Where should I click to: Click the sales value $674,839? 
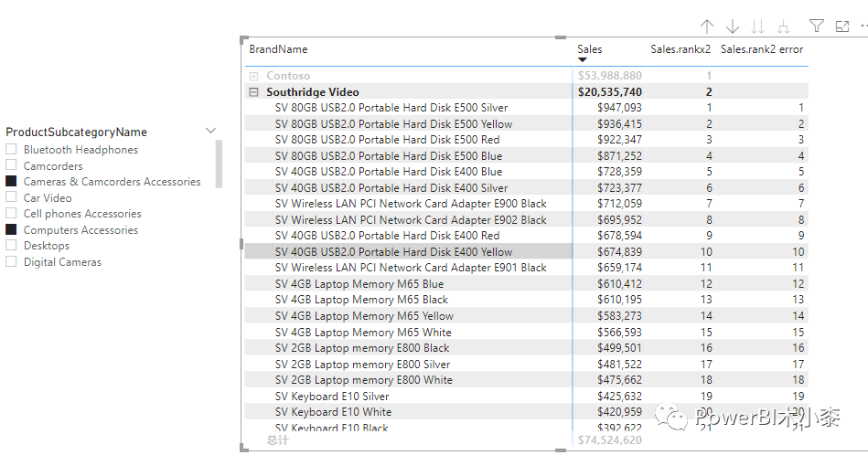click(x=619, y=252)
